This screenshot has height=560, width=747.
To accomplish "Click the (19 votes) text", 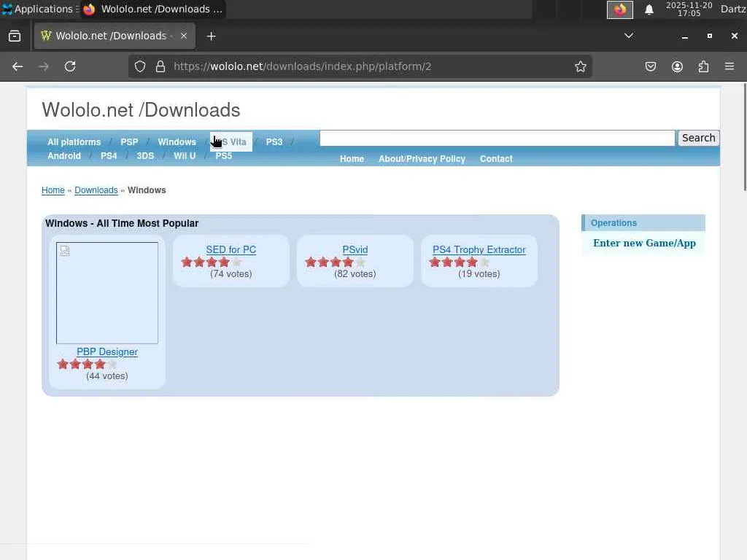I will pyautogui.click(x=479, y=274).
